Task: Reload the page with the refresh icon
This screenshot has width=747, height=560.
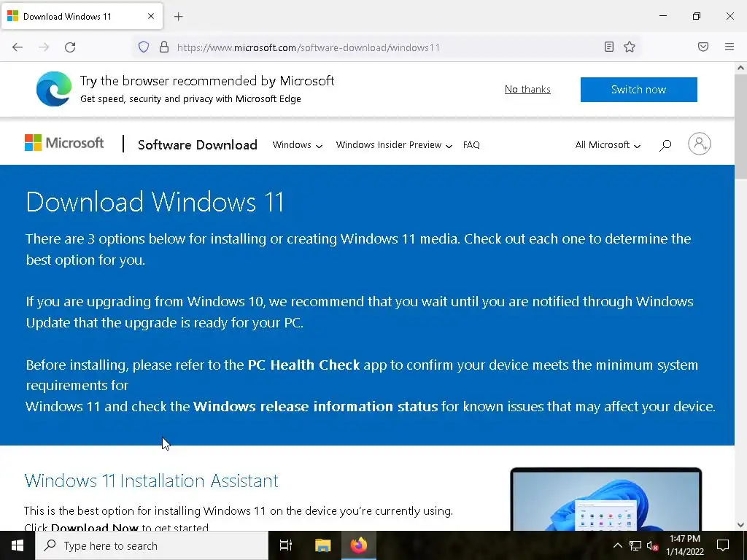Action: pyautogui.click(x=70, y=47)
